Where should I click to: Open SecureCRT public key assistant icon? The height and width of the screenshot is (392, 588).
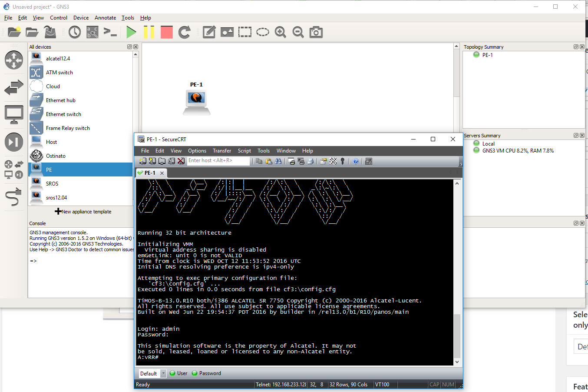tap(343, 161)
